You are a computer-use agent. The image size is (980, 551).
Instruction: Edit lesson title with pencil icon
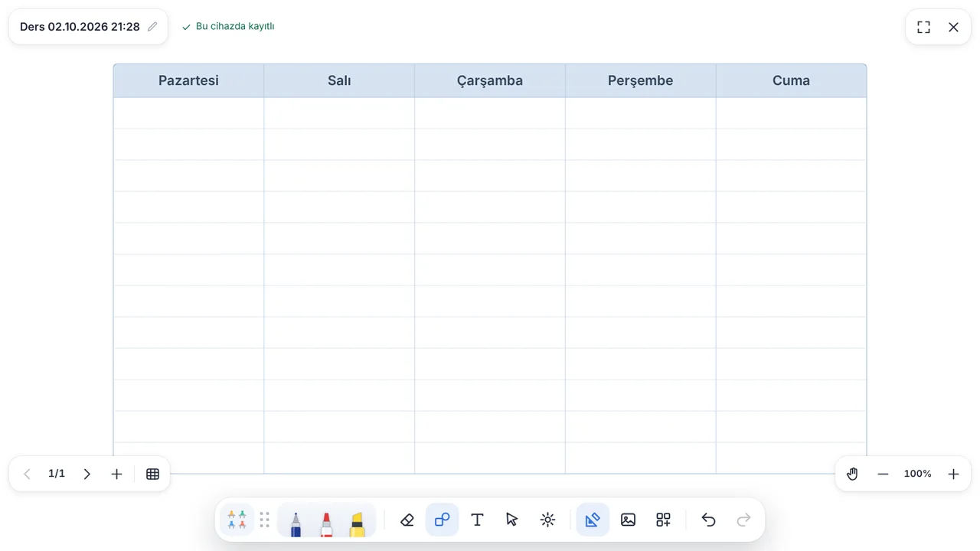(152, 27)
